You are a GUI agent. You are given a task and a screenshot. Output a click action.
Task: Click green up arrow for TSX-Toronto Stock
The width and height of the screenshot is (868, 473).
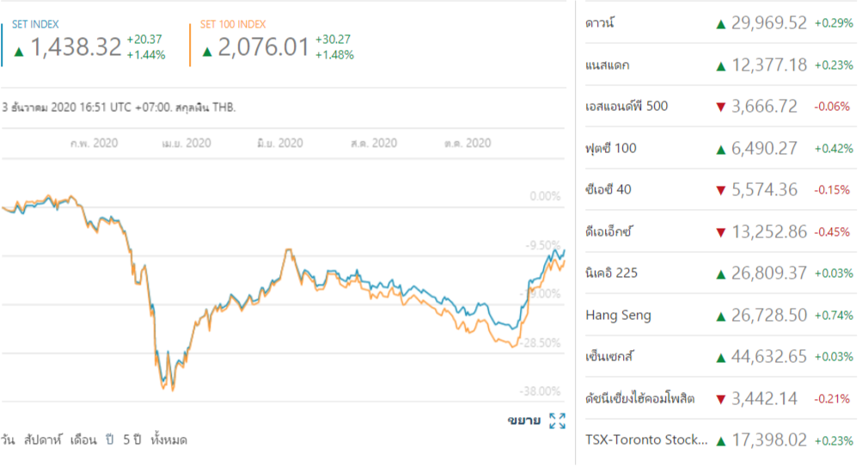click(x=721, y=441)
